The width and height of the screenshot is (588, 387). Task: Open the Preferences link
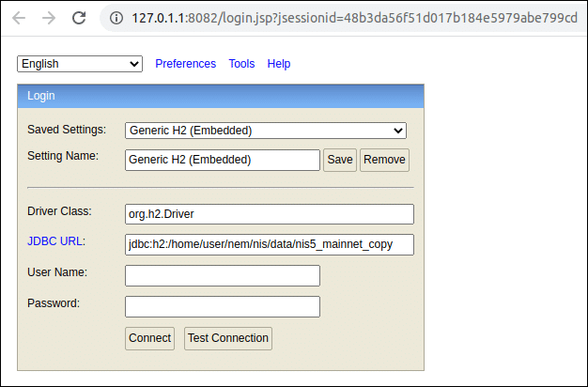click(186, 64)
